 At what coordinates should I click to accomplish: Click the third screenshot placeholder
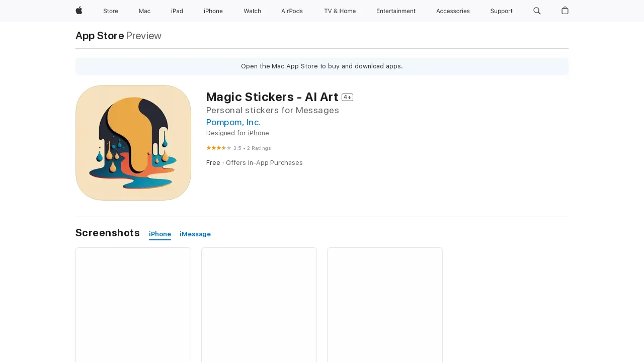click(384, 304)
